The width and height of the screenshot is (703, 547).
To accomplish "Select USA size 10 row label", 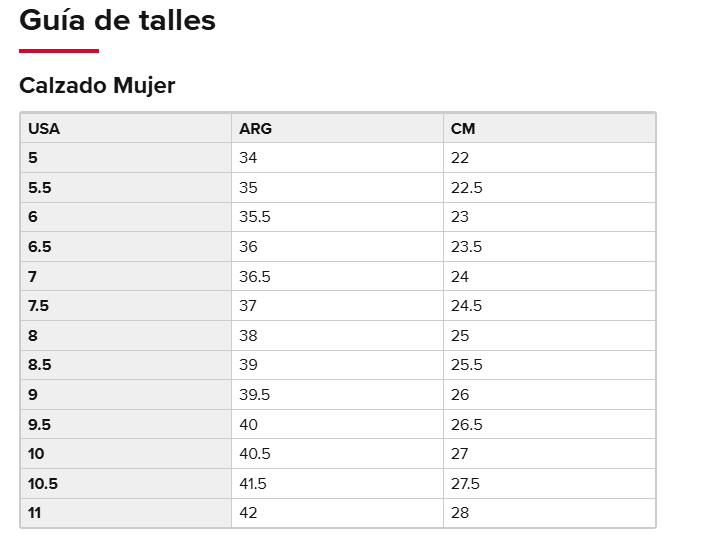I will coord(126,454).
